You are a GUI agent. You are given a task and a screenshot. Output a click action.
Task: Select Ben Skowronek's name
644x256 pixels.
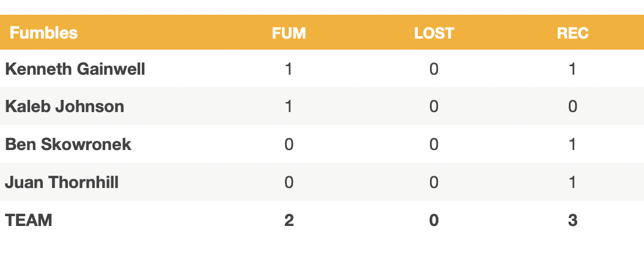(x=68, y=145)
